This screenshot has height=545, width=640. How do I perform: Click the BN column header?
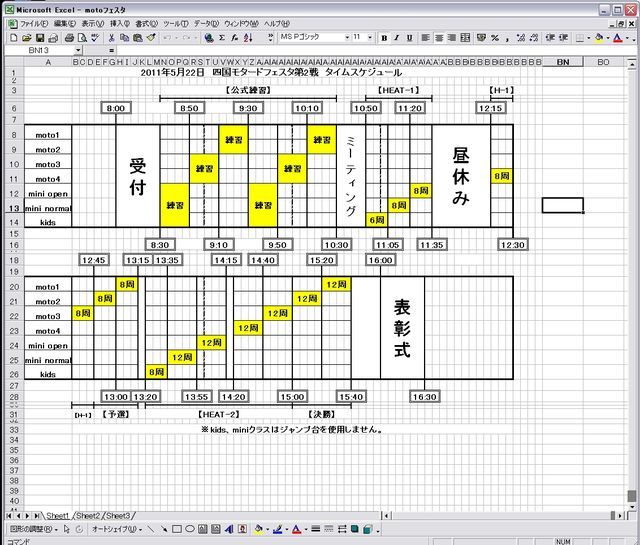tap(562, 62)
